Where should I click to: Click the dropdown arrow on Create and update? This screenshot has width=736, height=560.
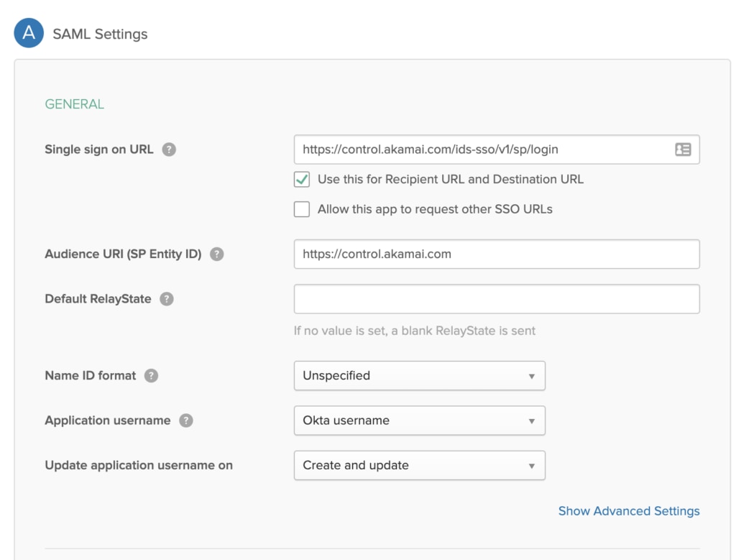[533, 465]
